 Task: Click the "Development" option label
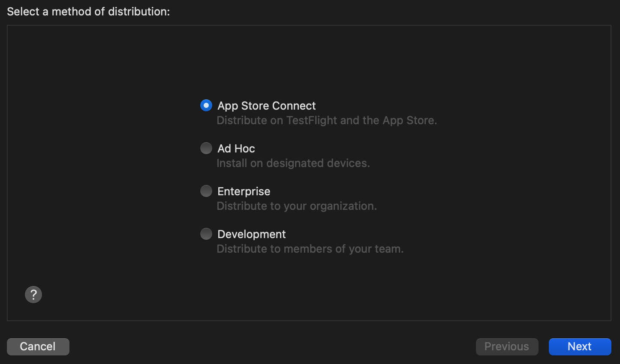[251, 234]
